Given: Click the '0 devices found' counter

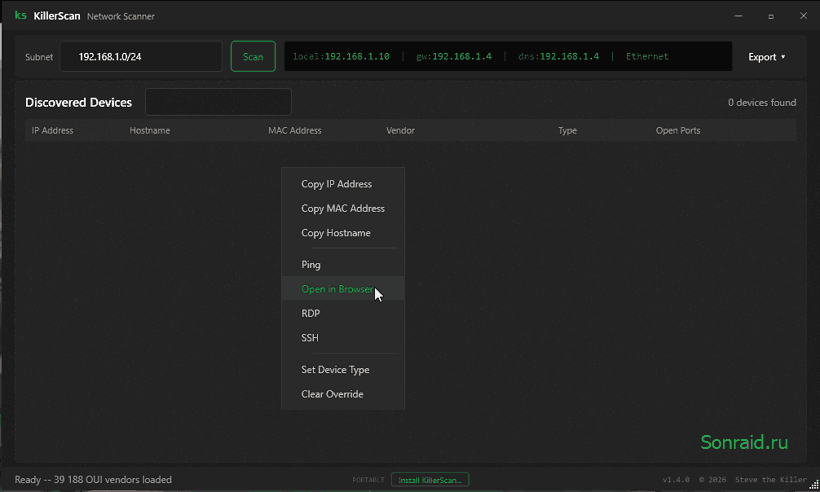Looking at the screenshot, I should (762, 102).
